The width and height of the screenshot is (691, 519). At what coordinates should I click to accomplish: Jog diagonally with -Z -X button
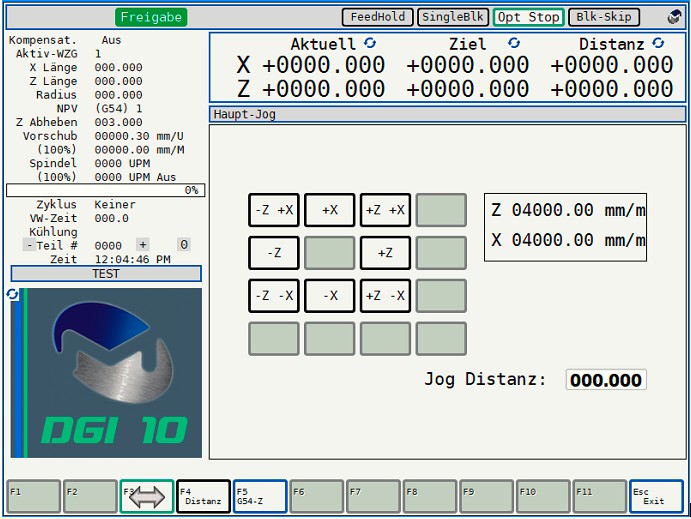274,296
